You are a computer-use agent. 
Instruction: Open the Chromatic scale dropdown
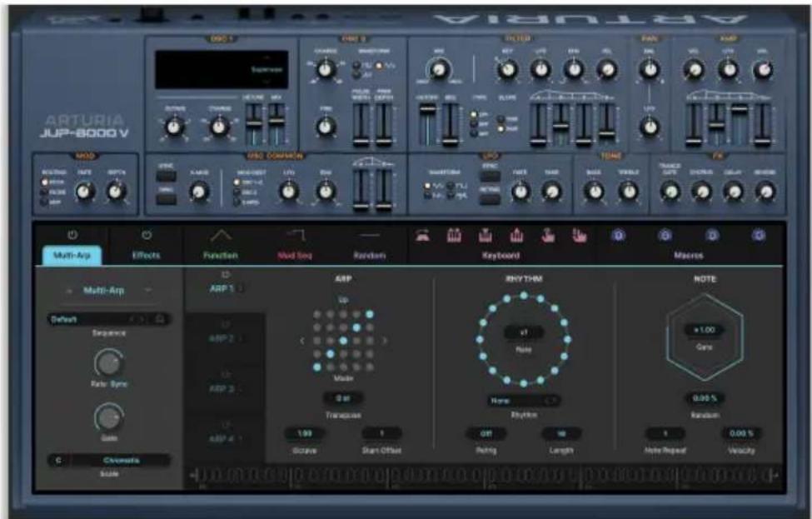[x=120, y=460]
